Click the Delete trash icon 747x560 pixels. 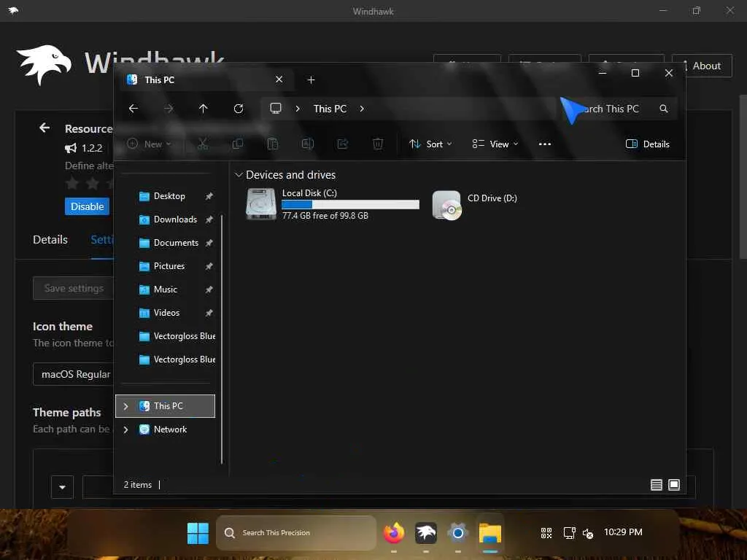click(378, 144)
